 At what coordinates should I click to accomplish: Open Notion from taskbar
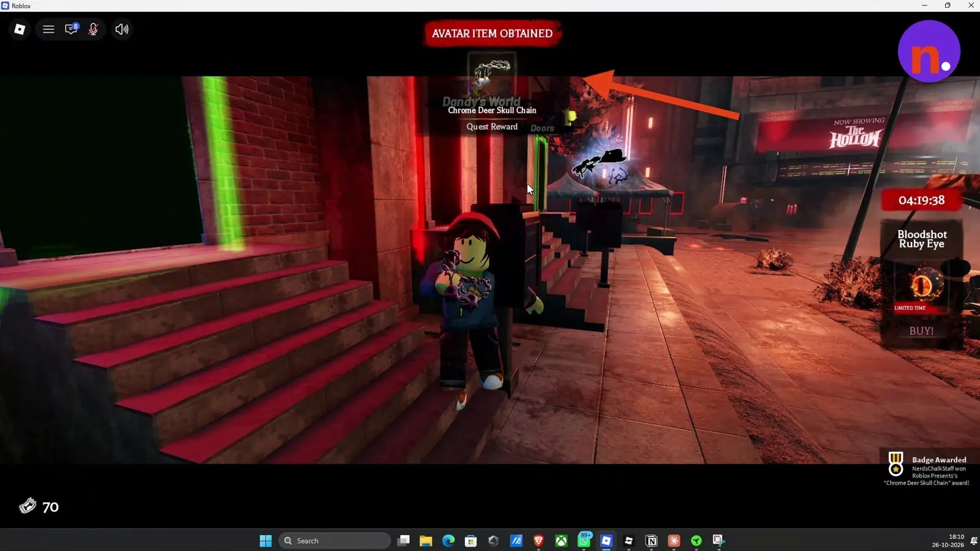651,541
